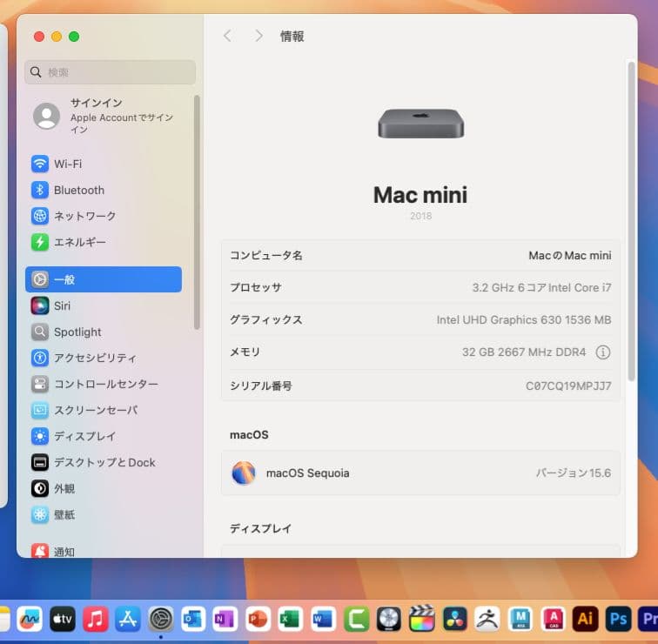This screenshot has height=644, width=658.
Task: Select スクリーンセーバ in the sidebar
Action: point(104,410)
